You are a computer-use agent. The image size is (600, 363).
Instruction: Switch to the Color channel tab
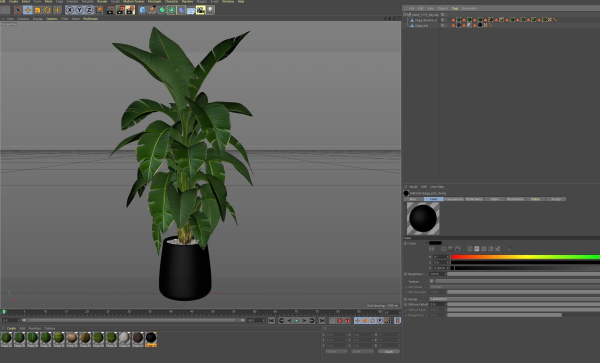tap(434, 199)
